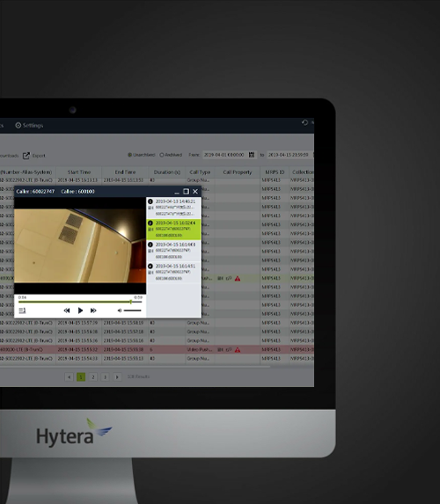
Task: Click the From date input field
Action: 225,155
